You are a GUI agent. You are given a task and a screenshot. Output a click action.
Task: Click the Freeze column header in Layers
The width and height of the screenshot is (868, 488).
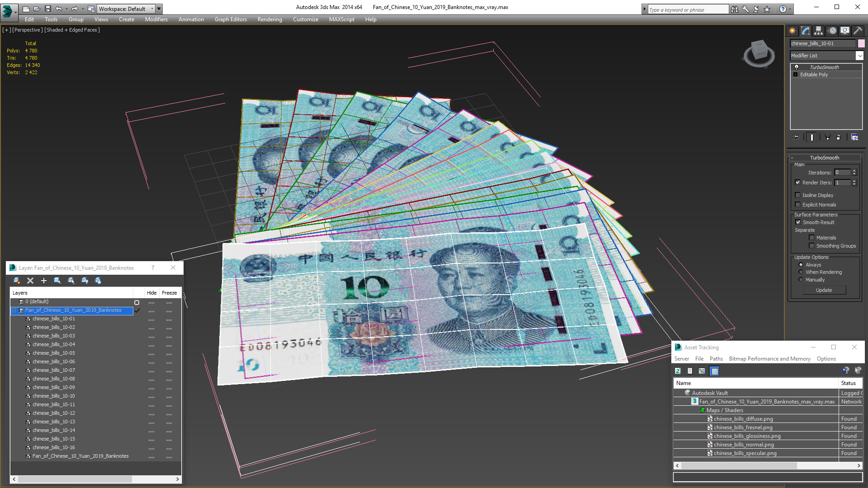click(x=169, y=293)
